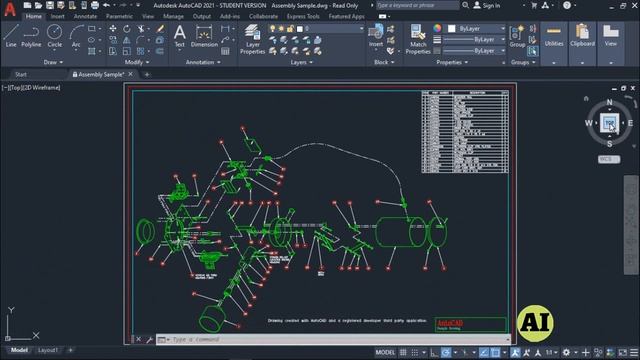Toggle 2D object snap in status bar

point(495,352)
